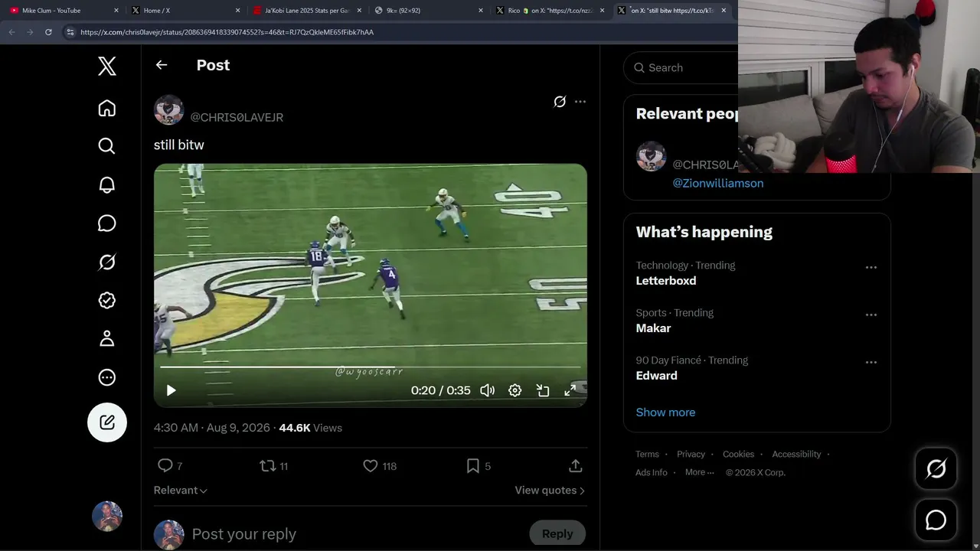Open more options for Makar trend
This screenshot has width=980, height=551.
(x=871, y=315)
